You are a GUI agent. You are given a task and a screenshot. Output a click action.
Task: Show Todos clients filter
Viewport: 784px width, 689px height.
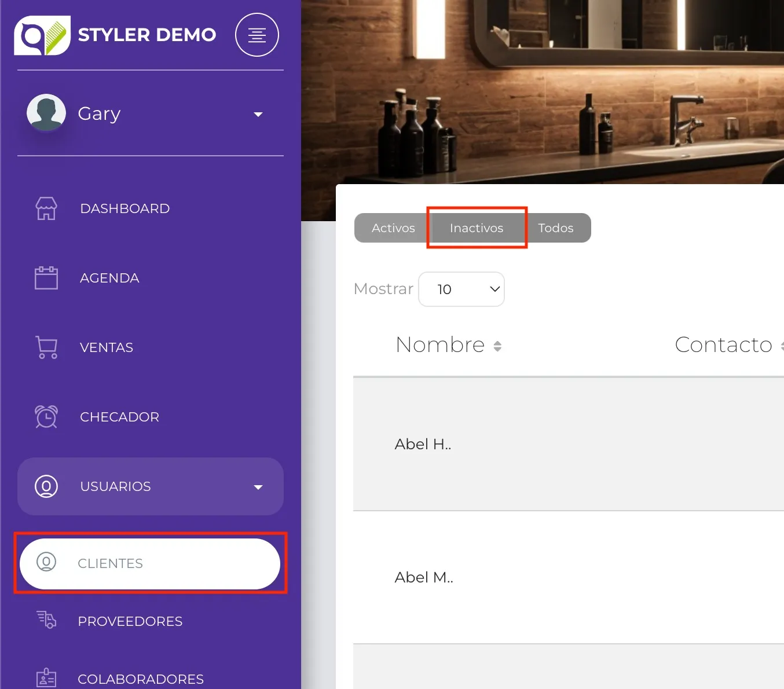click(555, 228)
